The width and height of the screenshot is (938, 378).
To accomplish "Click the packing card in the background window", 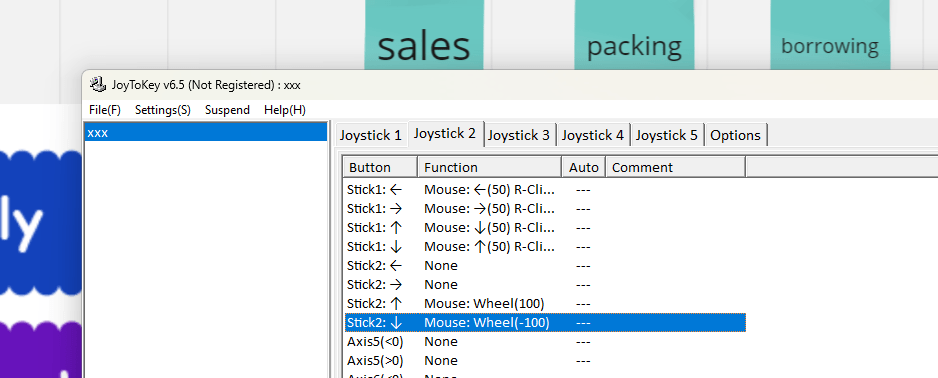I will 634,36.
